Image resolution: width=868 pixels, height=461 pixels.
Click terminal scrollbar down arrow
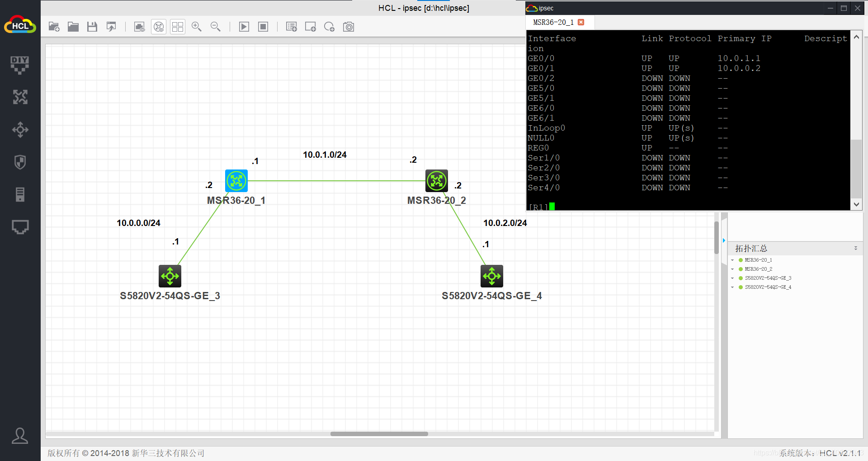856,204
